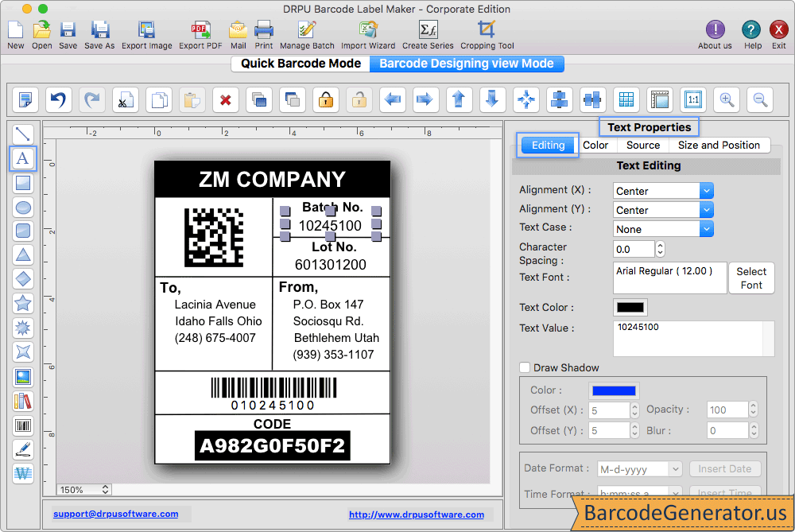Click the Lock padlock icon
Viewport: 795px width, 532px height.
pos(325,99)
